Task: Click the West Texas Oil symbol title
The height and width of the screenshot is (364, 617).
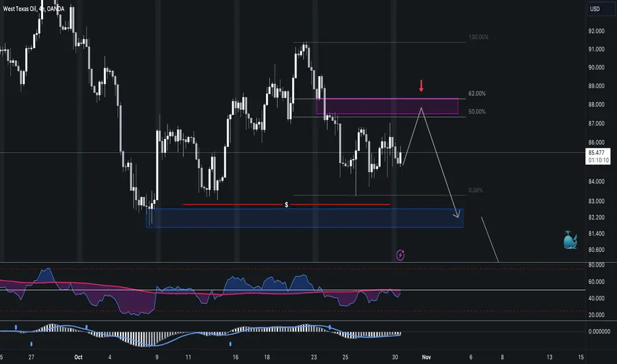Action: (34, 9)
